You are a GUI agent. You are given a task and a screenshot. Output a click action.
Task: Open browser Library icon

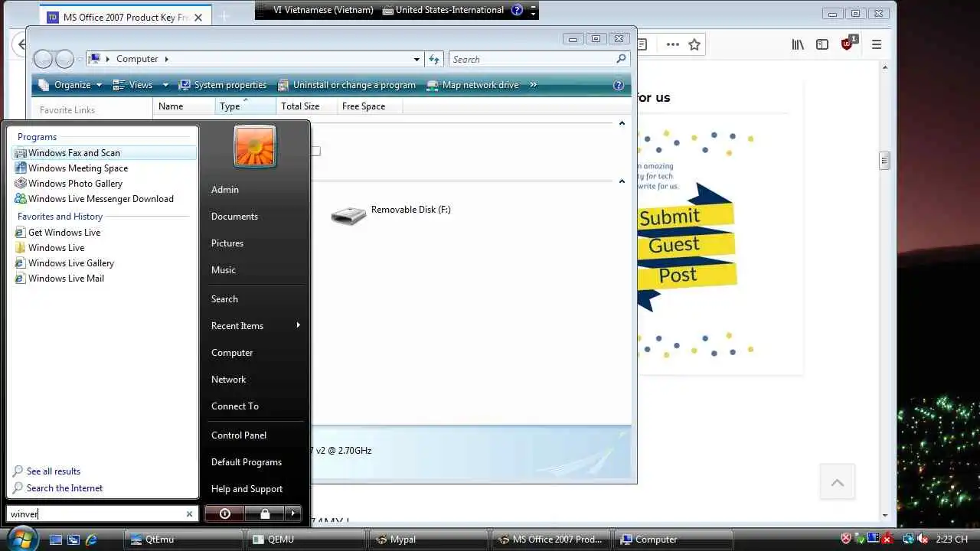coord(798,44)
